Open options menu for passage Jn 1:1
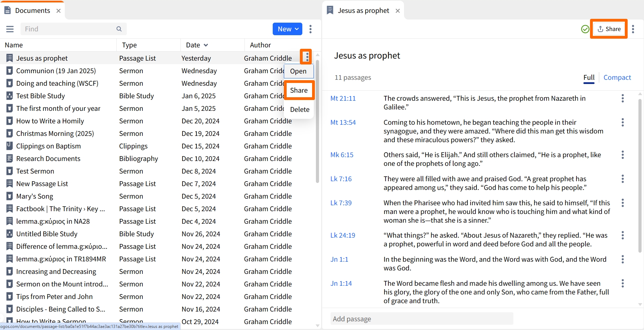This screenshot has width=644, height=330. [x=623, y=259]
